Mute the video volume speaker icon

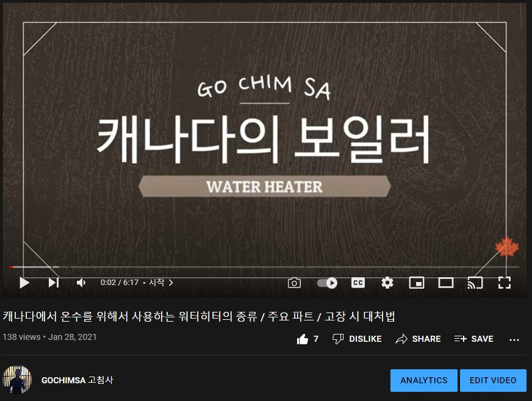click(81, 283)
